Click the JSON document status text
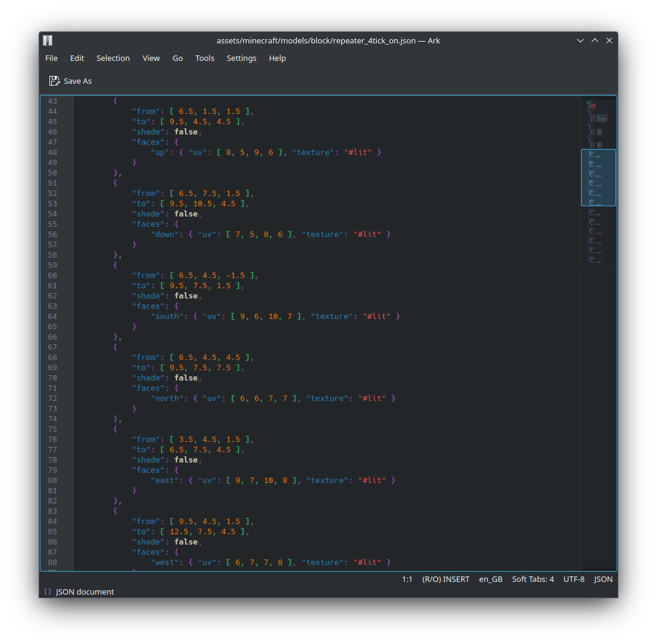 [x=85, y=592]
